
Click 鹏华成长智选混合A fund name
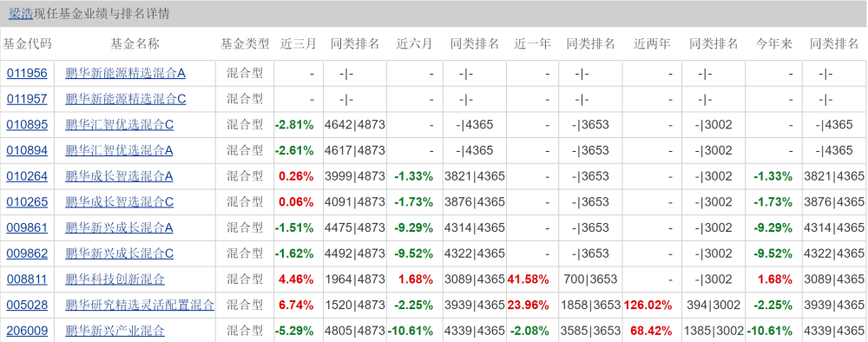(119, 176)
